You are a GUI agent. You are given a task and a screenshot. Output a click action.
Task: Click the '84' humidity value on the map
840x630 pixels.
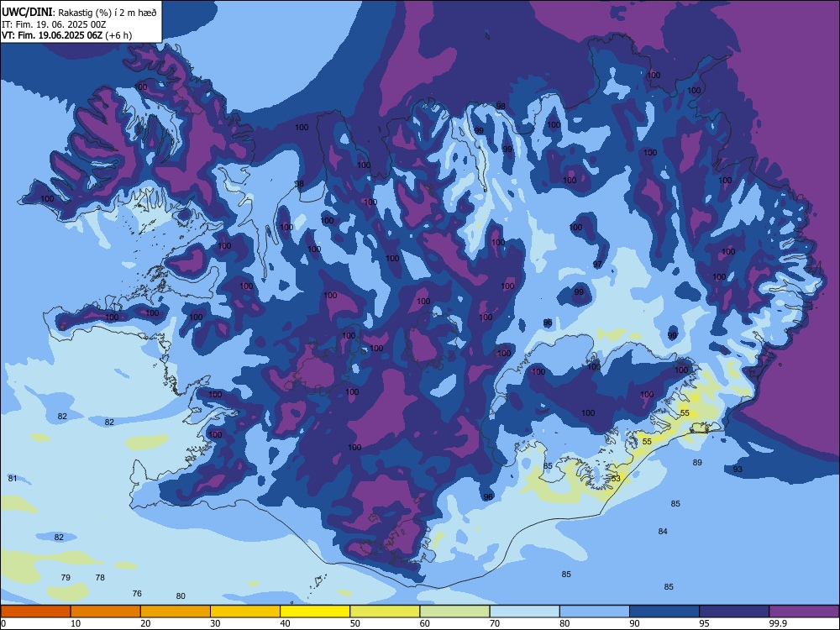pyautogui.click(x=663, y=532)
